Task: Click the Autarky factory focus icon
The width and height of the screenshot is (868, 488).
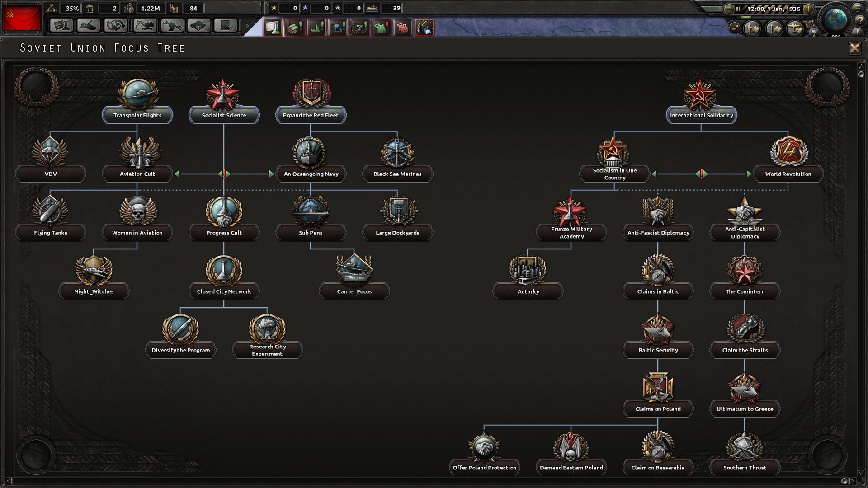Action: click(528, 269)
